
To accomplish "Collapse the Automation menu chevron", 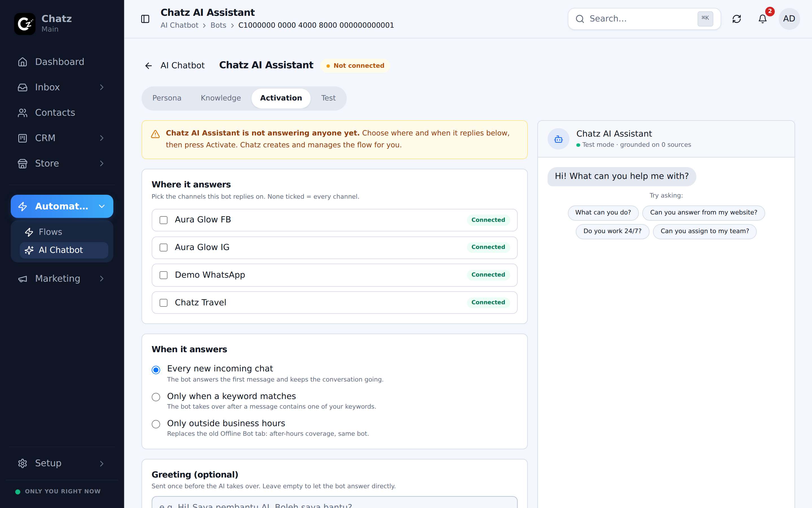I will tap(102, 206).
